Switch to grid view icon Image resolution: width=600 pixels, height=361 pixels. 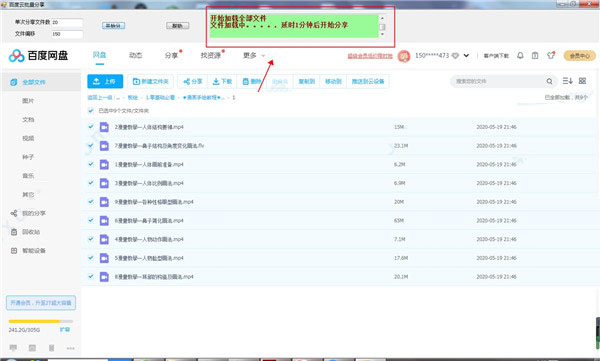[582, 81]
